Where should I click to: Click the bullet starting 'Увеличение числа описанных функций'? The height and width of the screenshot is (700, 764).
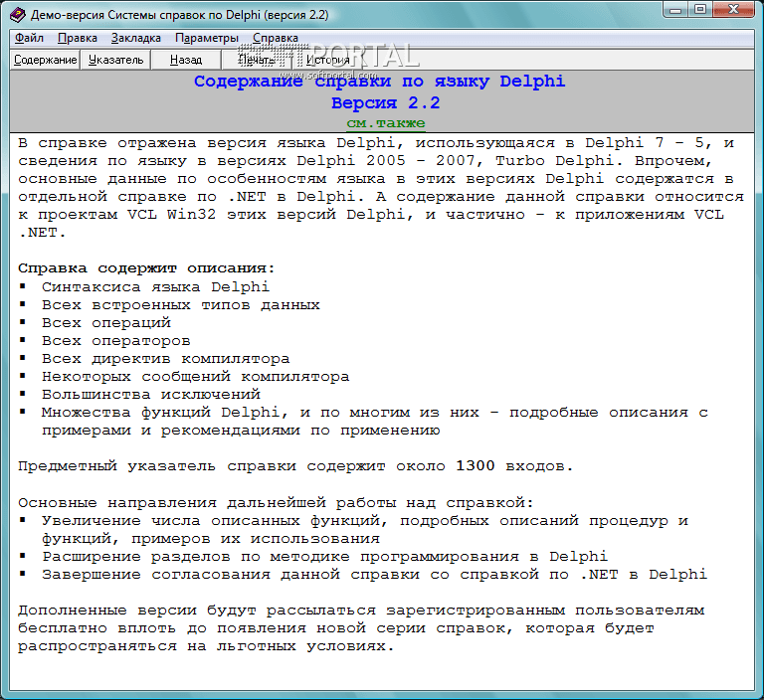(364, 530)
